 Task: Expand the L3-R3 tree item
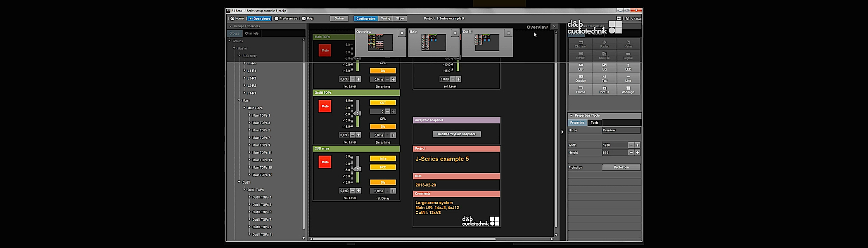[244, 78]
